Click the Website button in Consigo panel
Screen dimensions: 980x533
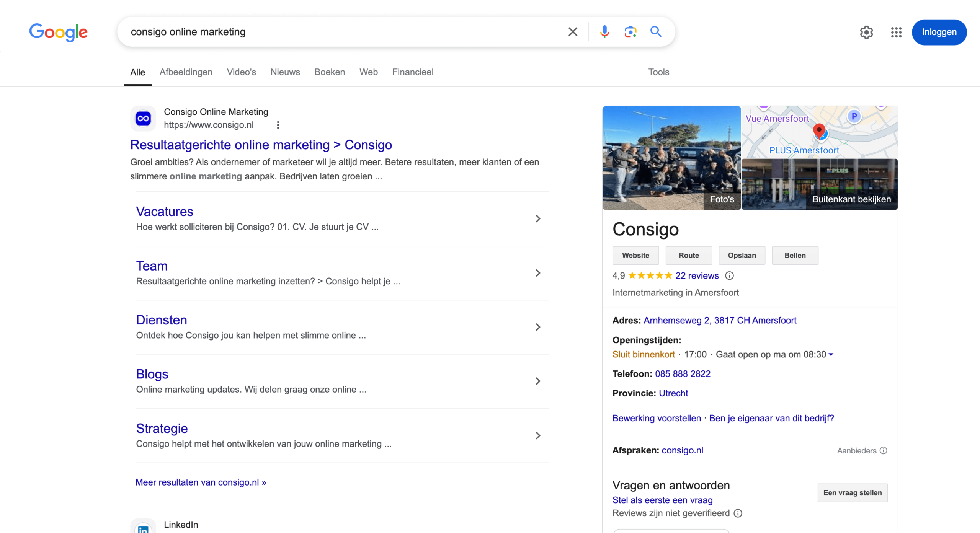coord(635,255)
